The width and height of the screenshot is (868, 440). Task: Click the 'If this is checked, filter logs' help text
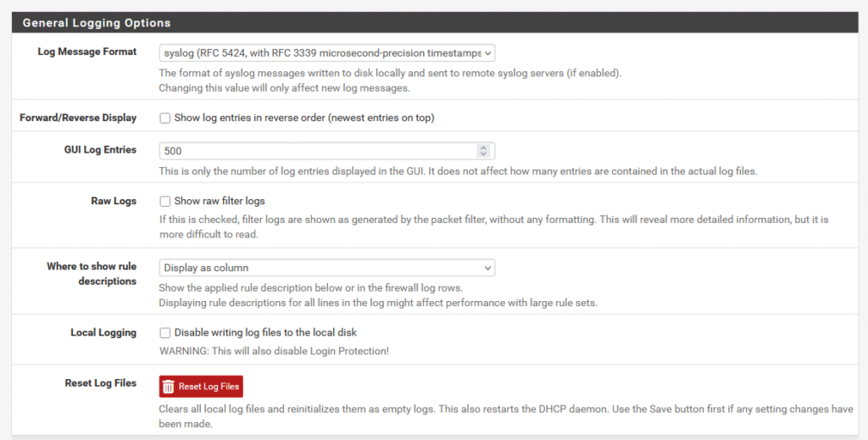coord(494,227)
